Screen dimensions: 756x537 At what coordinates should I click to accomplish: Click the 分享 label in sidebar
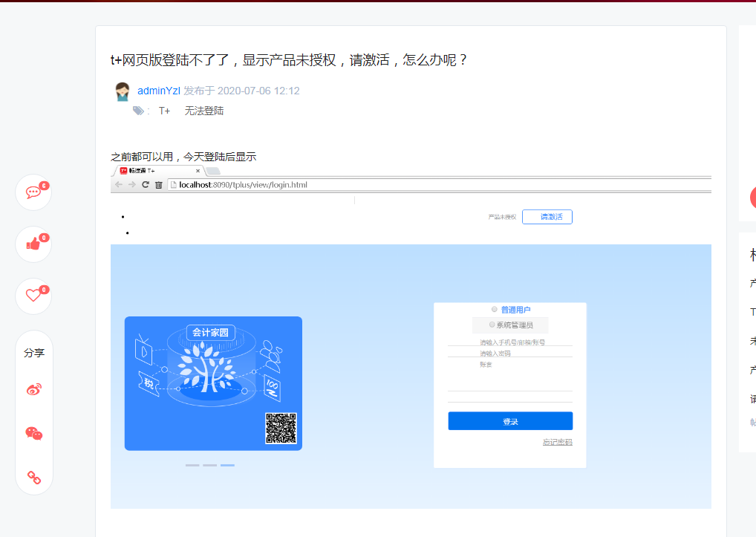[33, 353]
